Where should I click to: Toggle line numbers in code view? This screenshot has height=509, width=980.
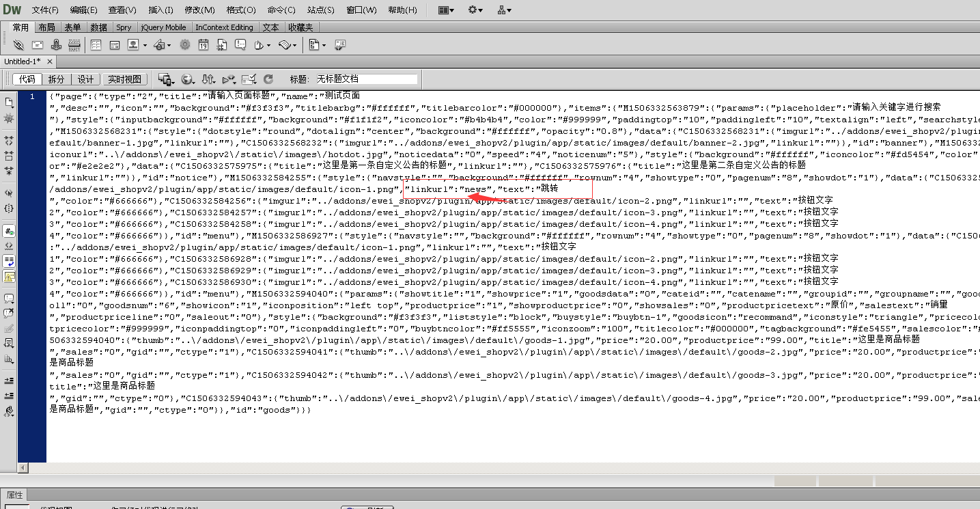[9, 232]
